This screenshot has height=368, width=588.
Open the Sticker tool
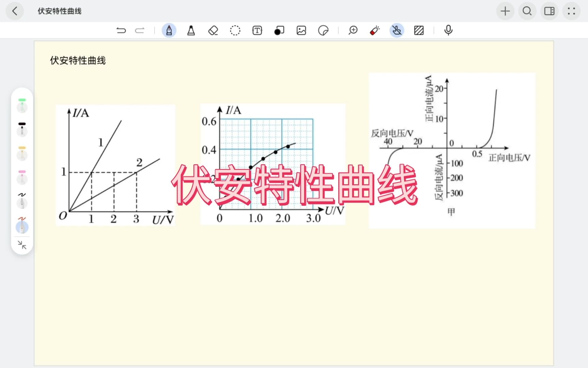323,31
